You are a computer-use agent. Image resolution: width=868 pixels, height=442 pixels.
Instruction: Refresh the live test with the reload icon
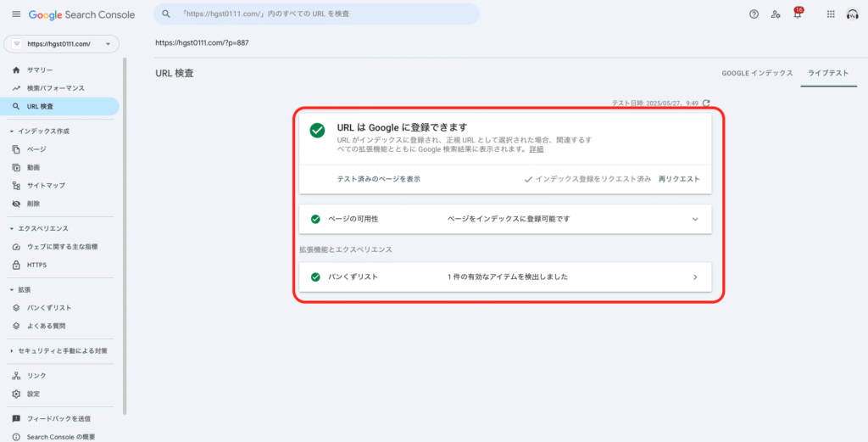tap(706, 103)
